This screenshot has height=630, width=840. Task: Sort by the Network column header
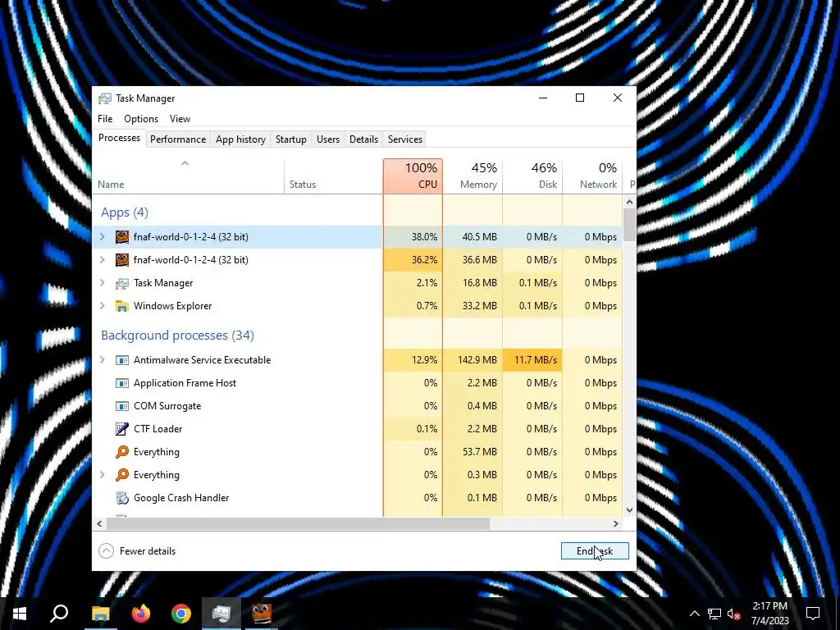(x=592, y=176)
